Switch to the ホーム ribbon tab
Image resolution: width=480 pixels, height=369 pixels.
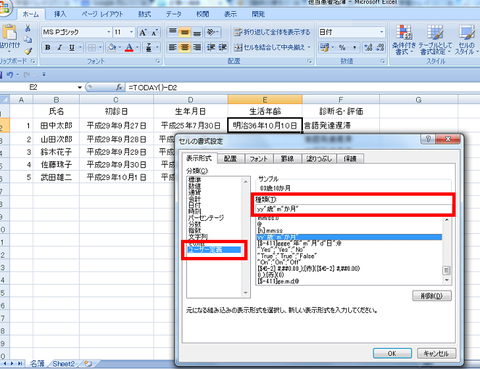[31, 14]
